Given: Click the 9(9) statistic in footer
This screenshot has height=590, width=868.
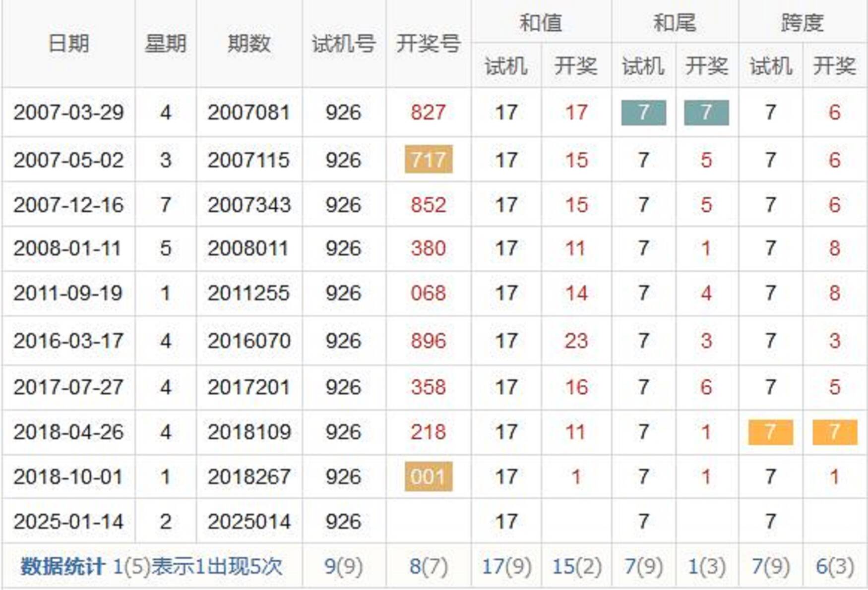Looking at the screenshot, I should click(343, 566).
